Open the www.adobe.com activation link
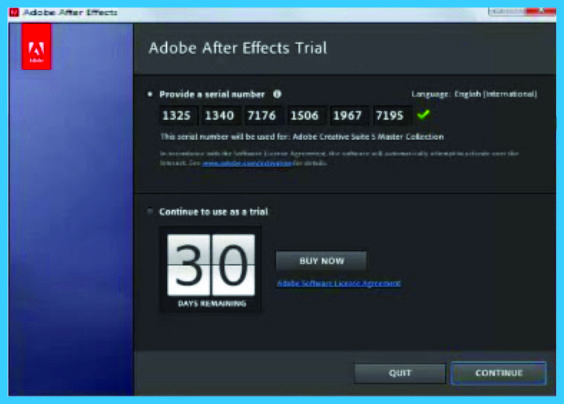Viewport: 564px width, 404px height. tap(247, 163)
